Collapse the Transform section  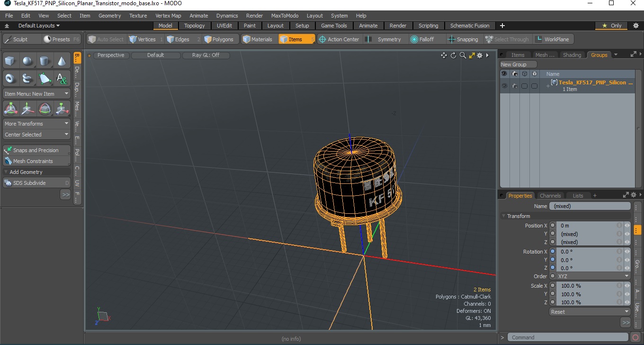point(504,216)
